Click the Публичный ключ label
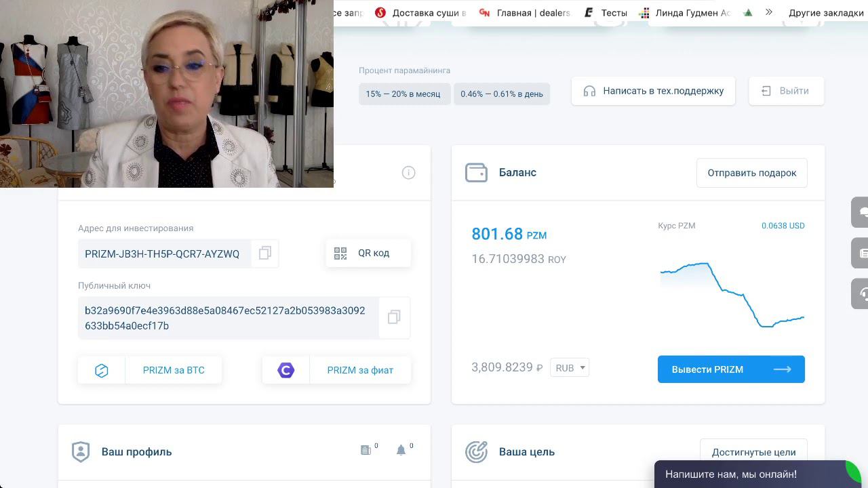868x488 pixels. 115,286
